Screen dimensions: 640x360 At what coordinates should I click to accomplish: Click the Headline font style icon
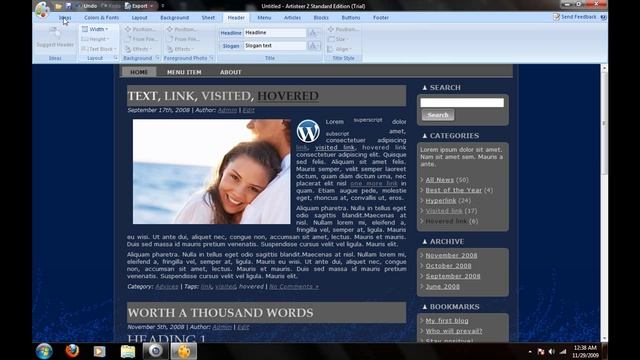[313, 33]
